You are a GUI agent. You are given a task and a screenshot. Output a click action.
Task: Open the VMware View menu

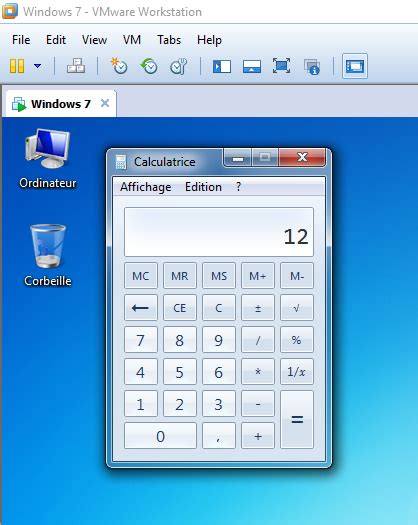pos(94,40)
